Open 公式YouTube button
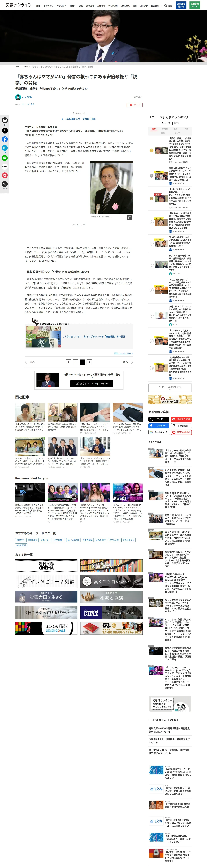Screen dimensions: 207x868 181,432
